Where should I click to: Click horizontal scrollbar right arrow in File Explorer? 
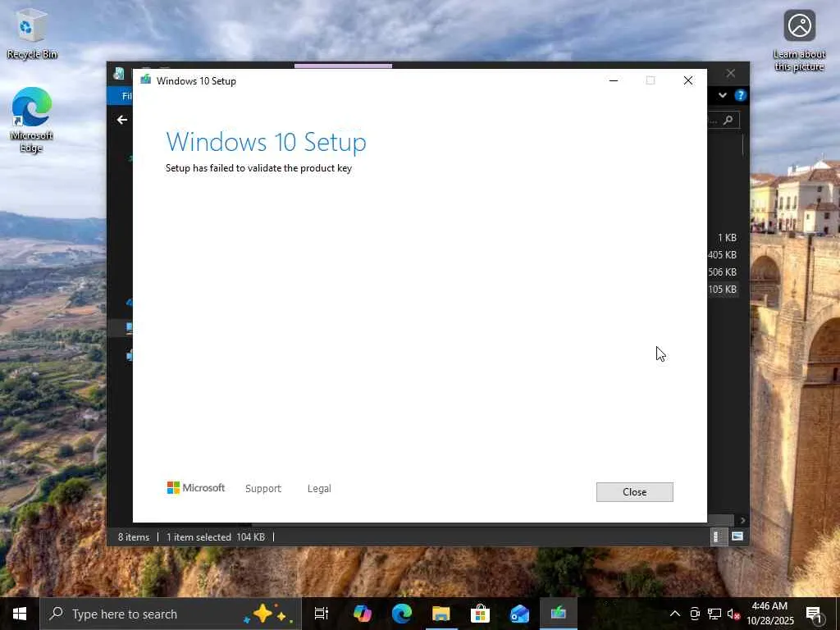(742, 520)
